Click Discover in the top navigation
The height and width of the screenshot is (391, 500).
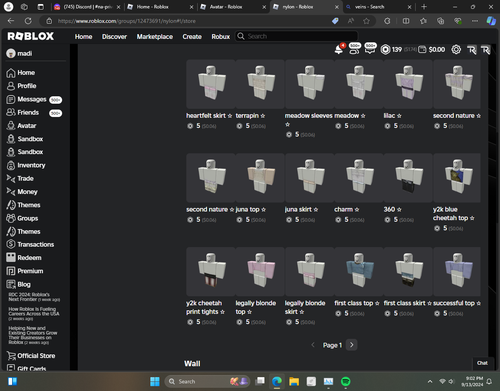coord(114,37)
